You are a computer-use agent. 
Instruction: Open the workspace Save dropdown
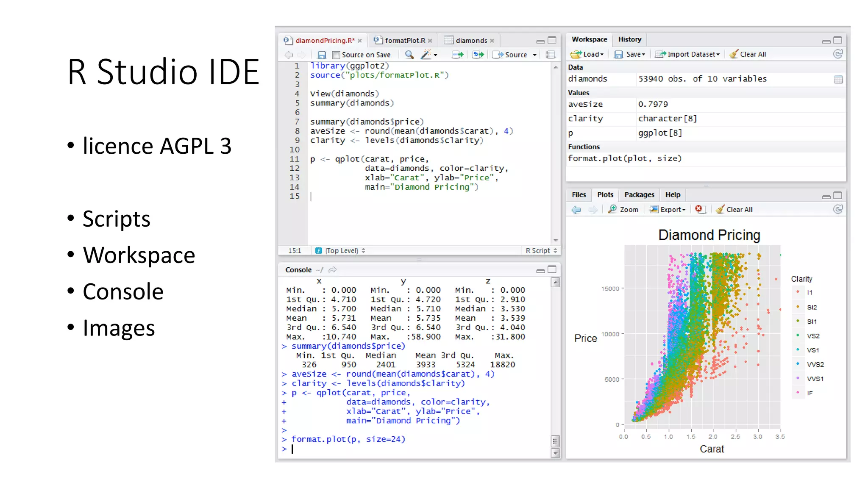pos(643,55)
